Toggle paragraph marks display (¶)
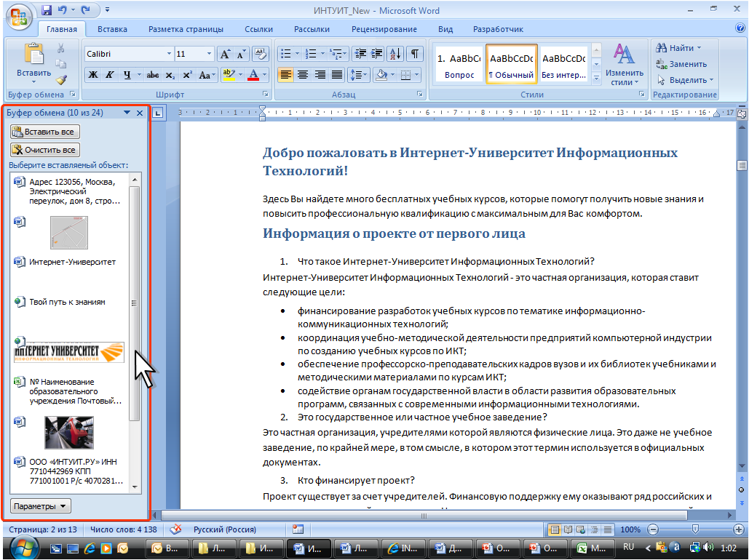Viewport: 749px width, 560px height. pos(415,54)
